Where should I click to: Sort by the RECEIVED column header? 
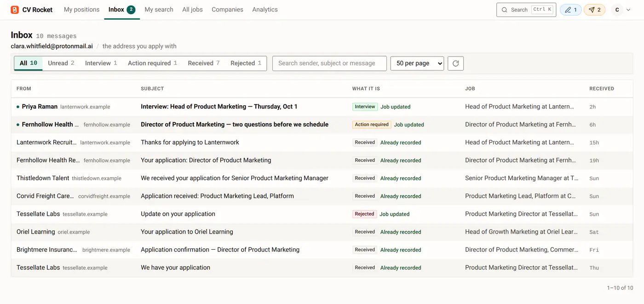pos(602,89)
